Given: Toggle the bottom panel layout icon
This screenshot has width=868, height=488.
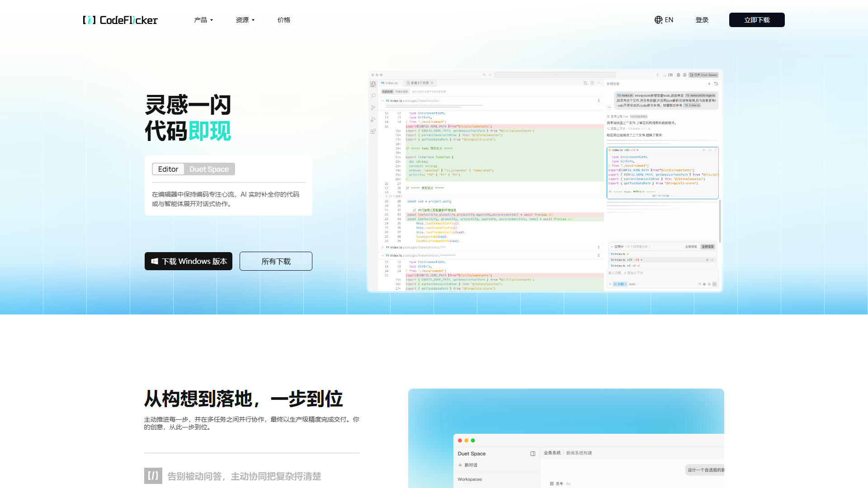Looking at the screenshot, I should (665, 75).
